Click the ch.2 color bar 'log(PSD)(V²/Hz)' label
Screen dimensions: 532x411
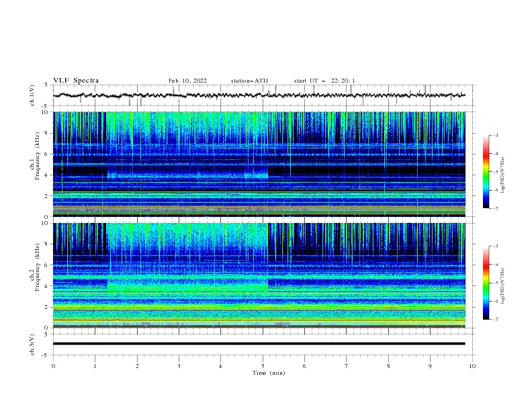tap(502, 286)
